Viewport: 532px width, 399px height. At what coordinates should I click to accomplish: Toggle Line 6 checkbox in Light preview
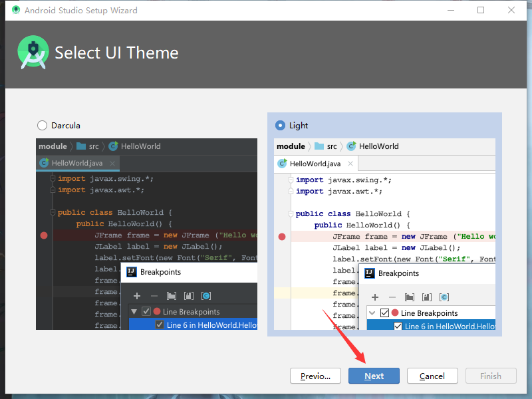[398, 327]
